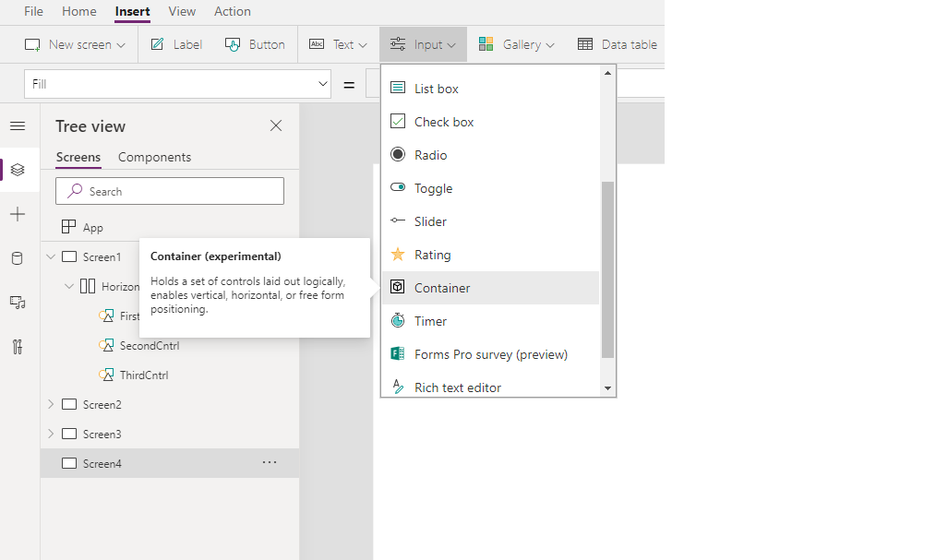
Task: Collapse Screen1 in the tree view
Action: [x=51, y=256]
